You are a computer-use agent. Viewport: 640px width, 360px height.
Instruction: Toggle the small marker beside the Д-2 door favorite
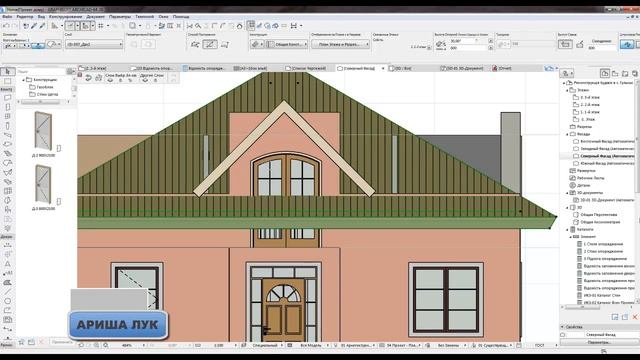click(59, 148)
